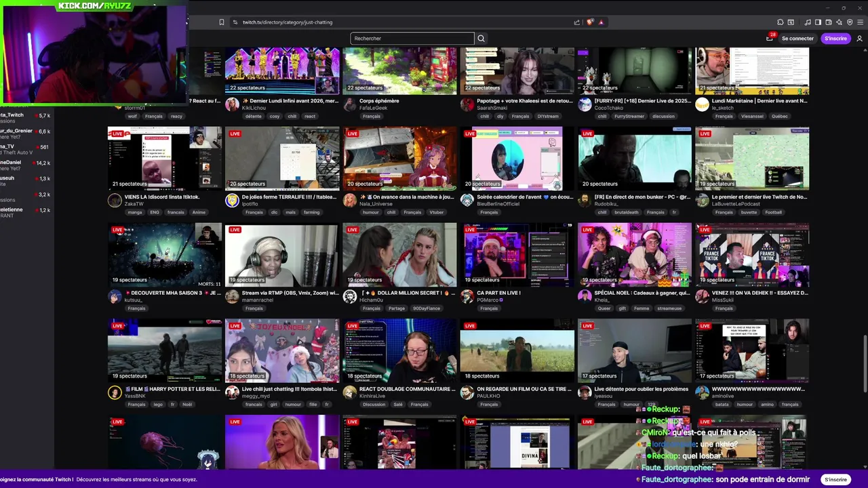The image size is (868, 488).
Task: Open the browser hamburger menu
Action: click(860, 22)
